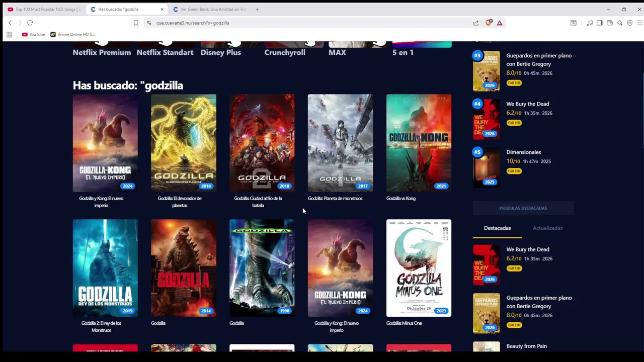Click the #3 rank badge
Viewport: 644px width, 362px height.
click(477, 55)
